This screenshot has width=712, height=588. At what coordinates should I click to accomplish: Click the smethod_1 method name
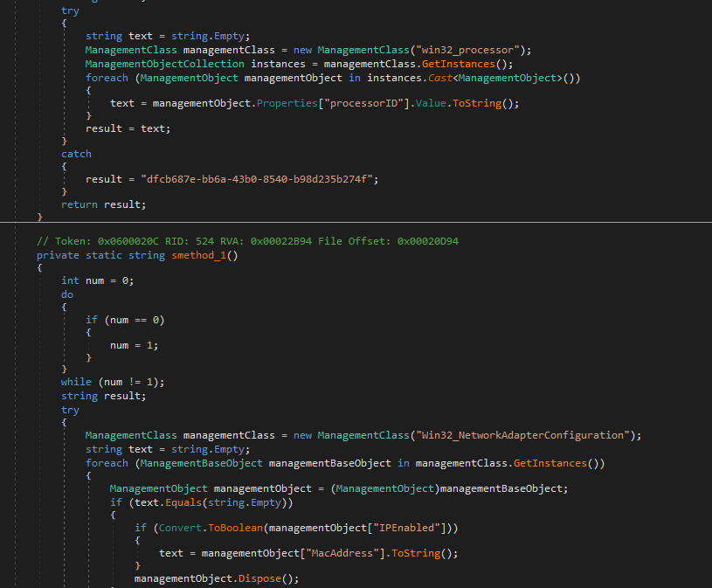tap(198, 255)
